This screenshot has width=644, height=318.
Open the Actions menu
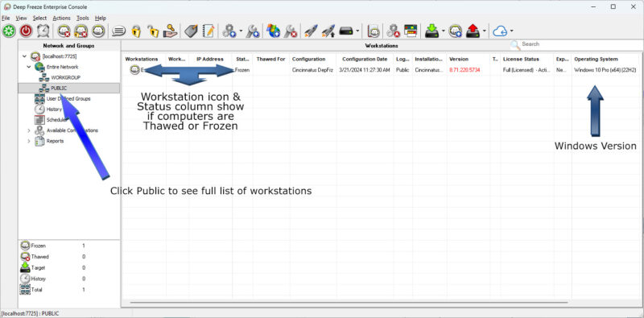click(62, 18)
